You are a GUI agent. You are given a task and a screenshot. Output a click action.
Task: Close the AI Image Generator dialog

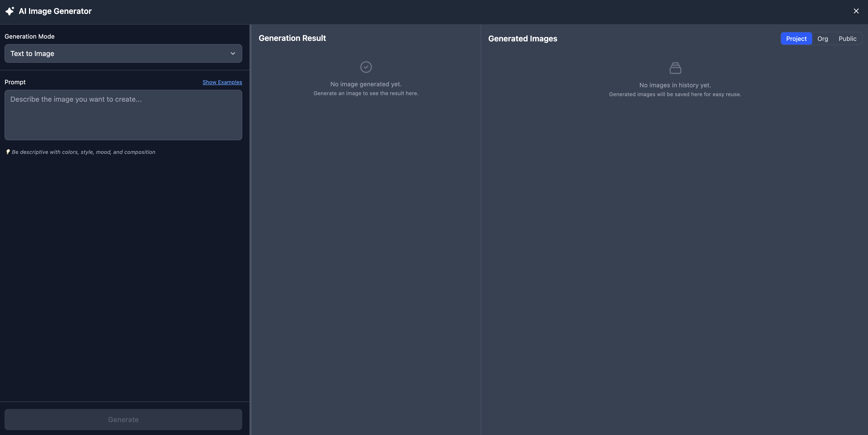[856, 11]
